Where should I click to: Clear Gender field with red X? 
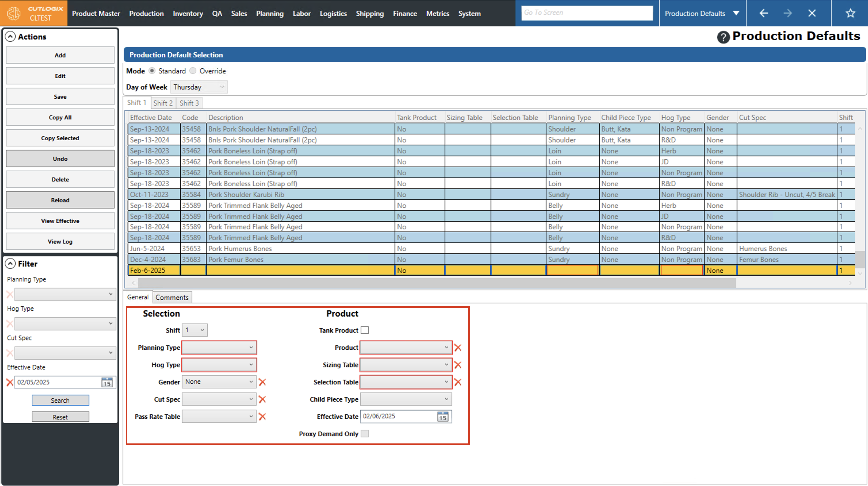(262, 382)
